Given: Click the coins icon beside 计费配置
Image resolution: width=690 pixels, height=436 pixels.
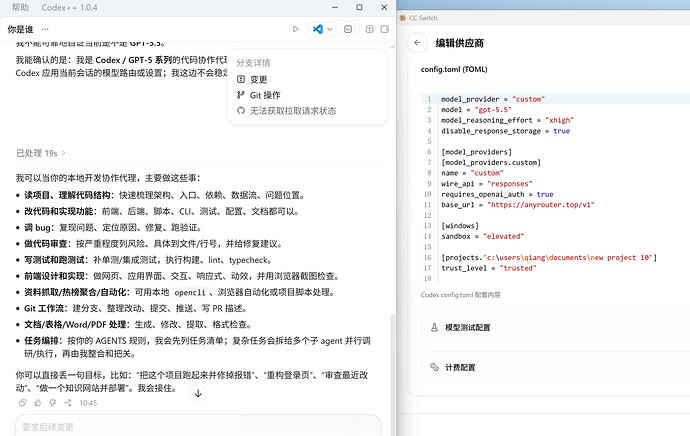Looking at the screenshot, I should (x=434, y=367).
